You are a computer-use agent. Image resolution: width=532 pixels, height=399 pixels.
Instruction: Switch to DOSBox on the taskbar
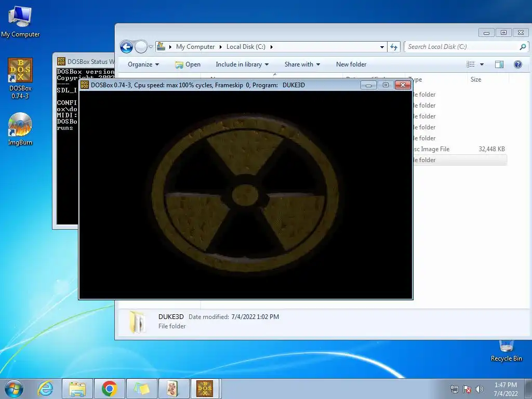click(x=205, y=389)
